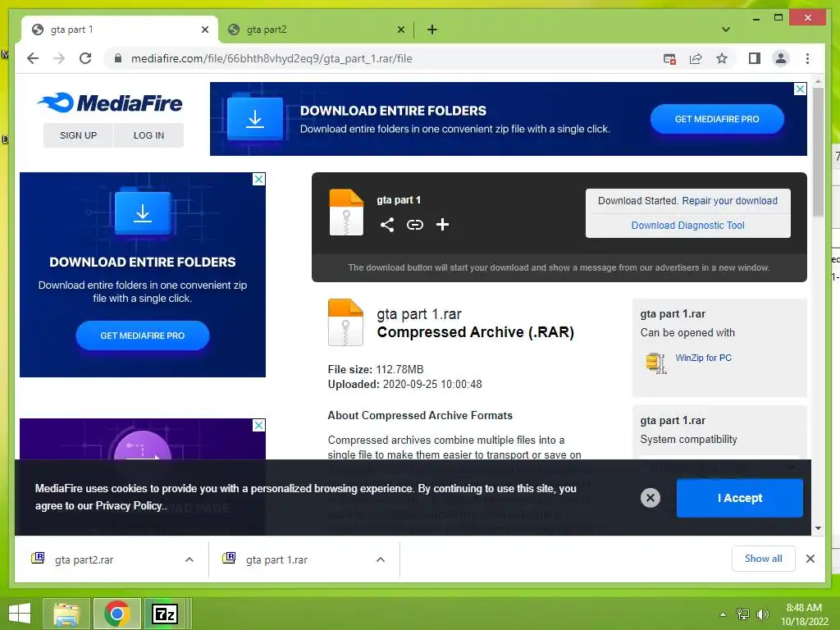This screenshot has height=630, width=840.
Task: Add gta part 1 with plus icon
Action: coord(442,225)
